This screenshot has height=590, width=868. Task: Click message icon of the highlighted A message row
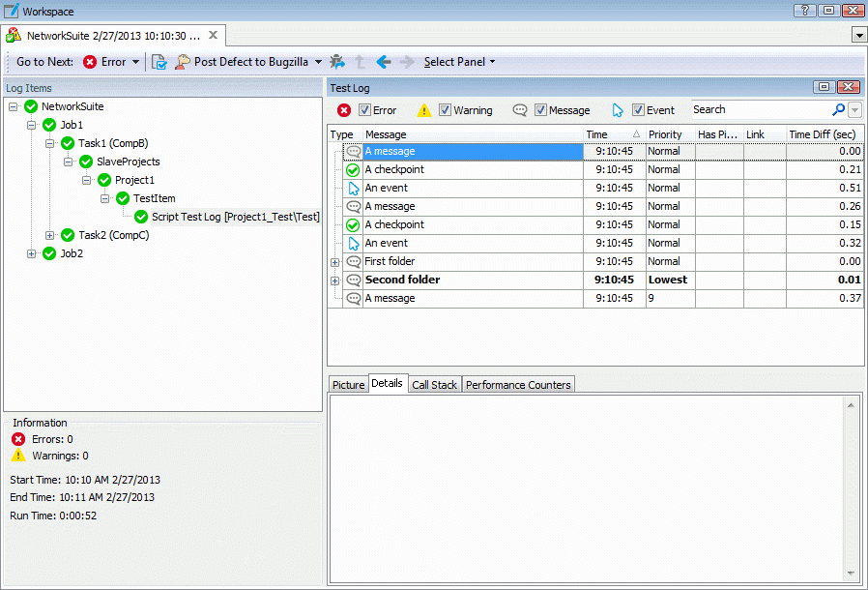tap(353, 151)
